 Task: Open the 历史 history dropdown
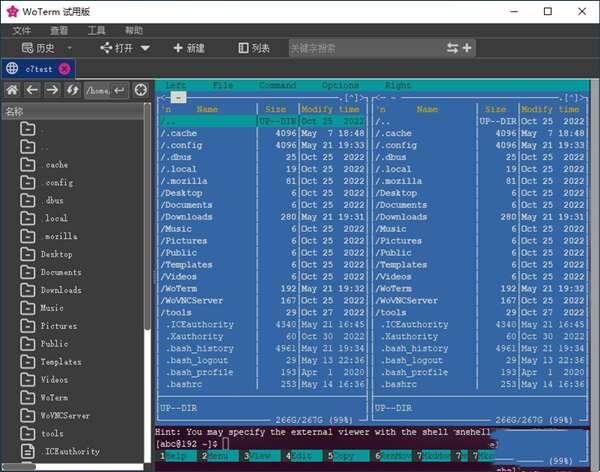[46, 48]
